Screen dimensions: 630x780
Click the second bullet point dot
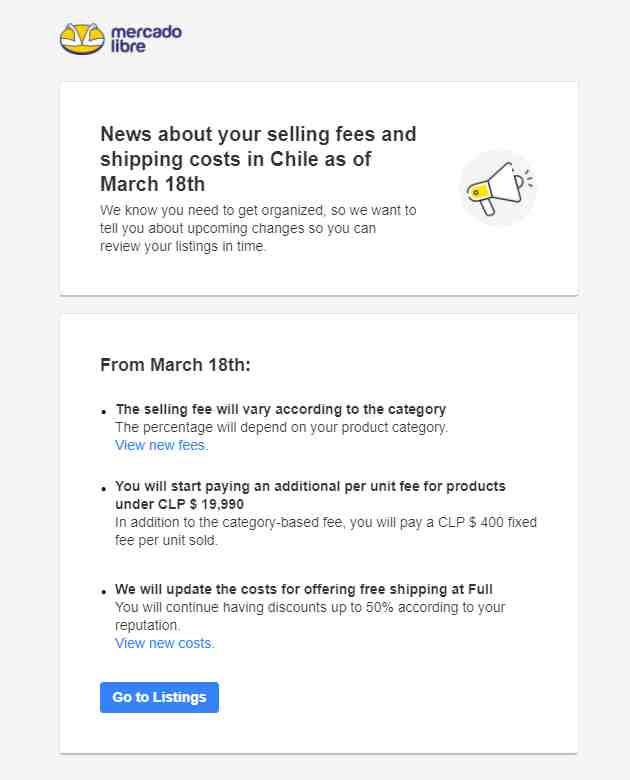pos(104,488)
